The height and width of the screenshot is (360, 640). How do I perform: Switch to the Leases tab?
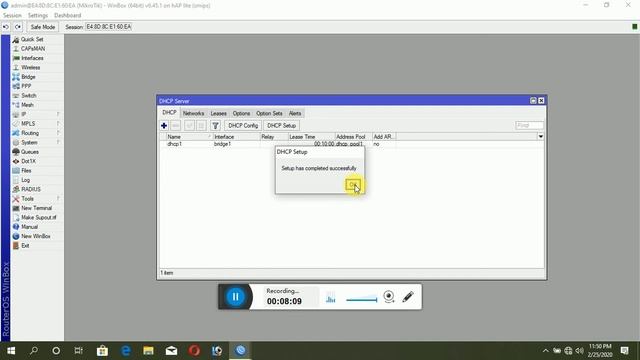point(218,113)
